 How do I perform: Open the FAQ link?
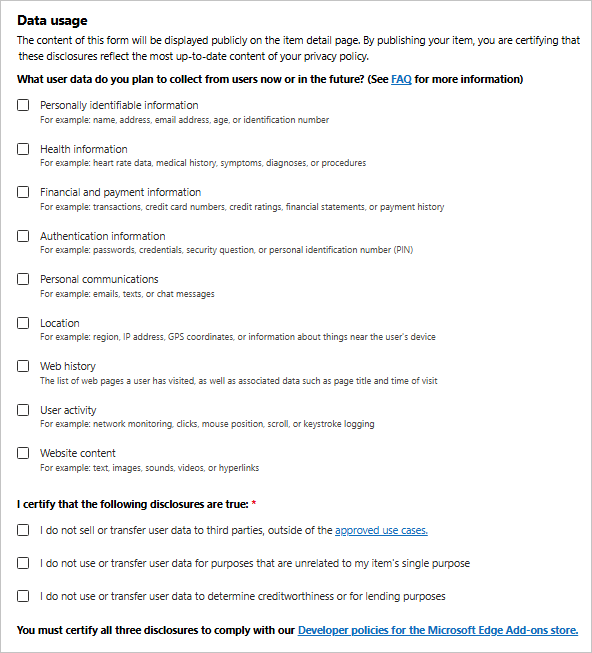[x=401, y=79]
